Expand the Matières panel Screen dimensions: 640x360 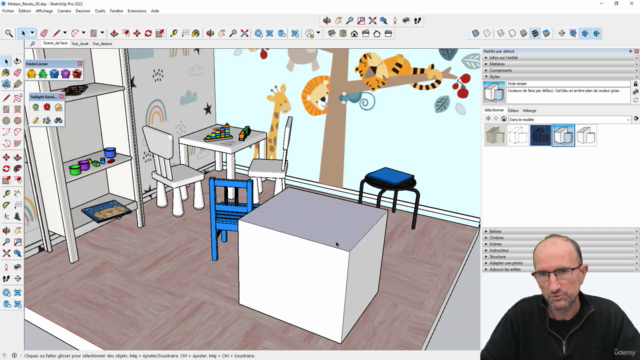point(560,64)
